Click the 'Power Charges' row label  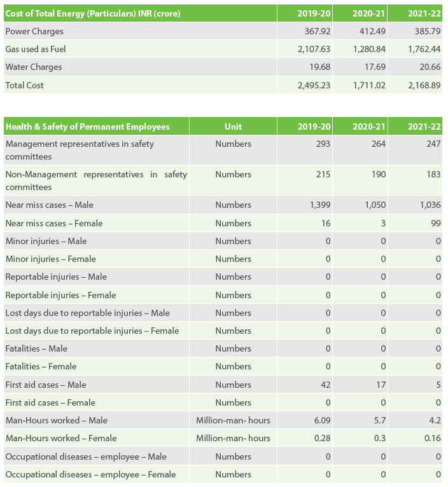coord(34,31)
